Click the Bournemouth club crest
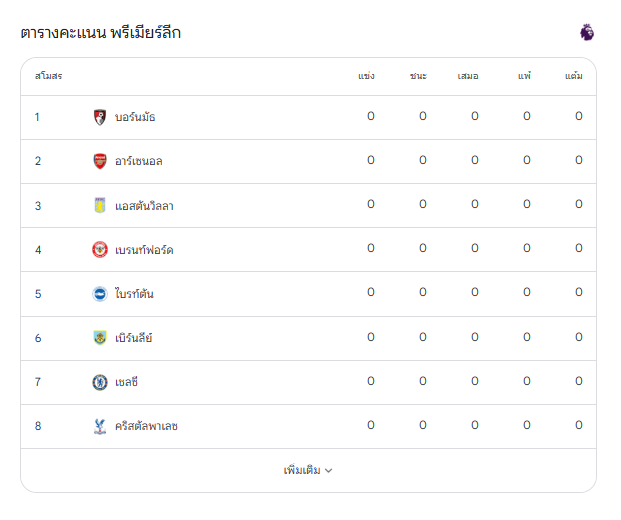 (100, 117)
